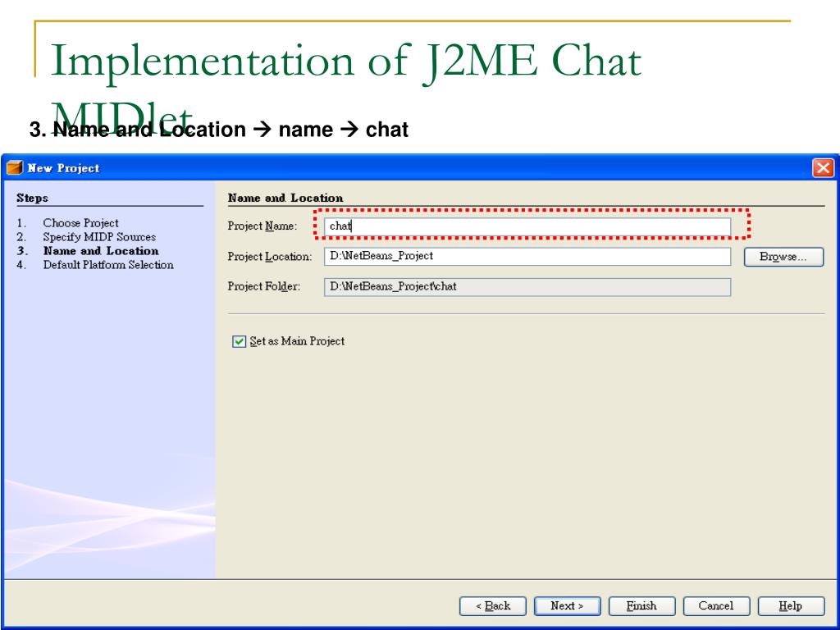Image resolution: width=840 pixels, height=630 pixels.
Task: Click the New Project title bar text
Action: [x=64, y=167]
